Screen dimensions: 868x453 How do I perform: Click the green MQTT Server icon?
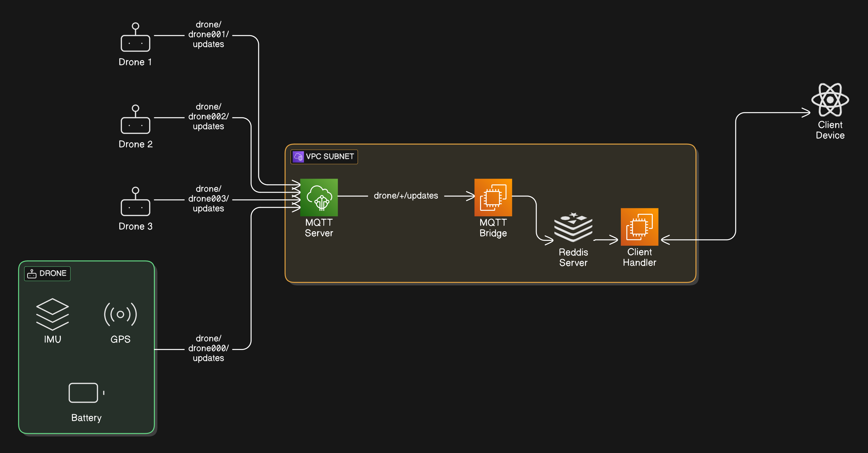pos(319,197)
